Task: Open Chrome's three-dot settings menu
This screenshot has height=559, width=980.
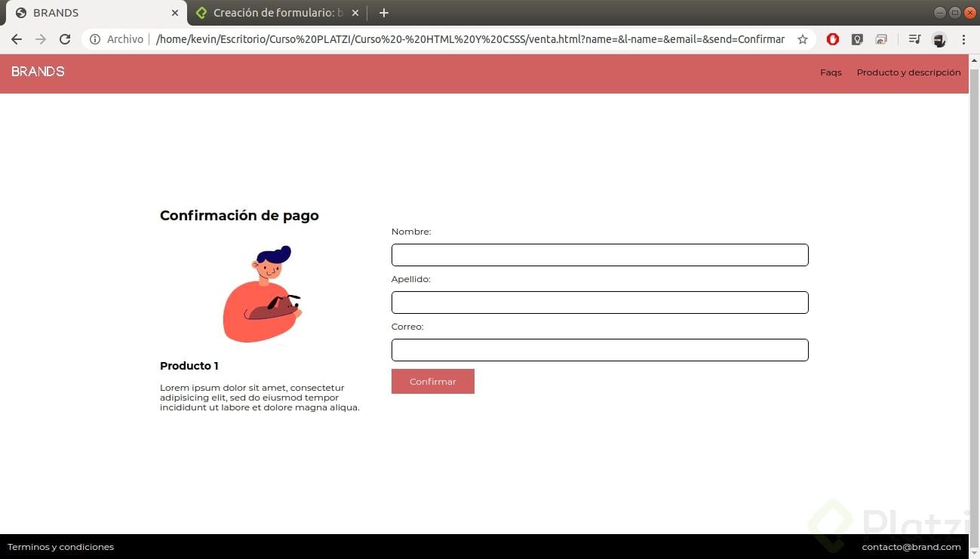Action: [x=964, y=39]
